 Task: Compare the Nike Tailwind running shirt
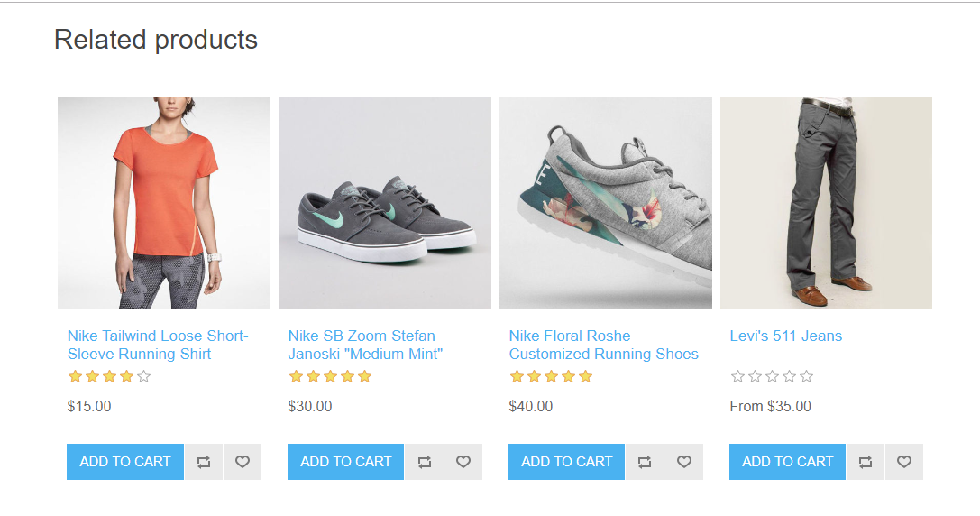[x=204, y=462]
